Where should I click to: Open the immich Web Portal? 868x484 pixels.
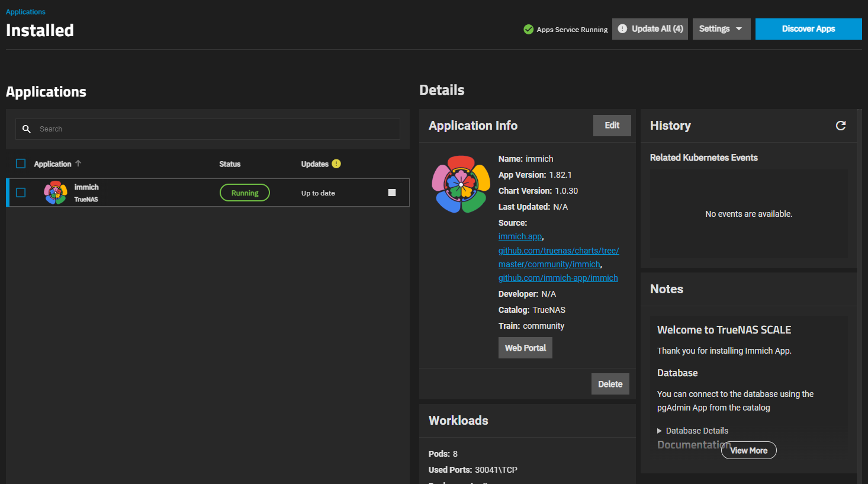pyautogui.click(x=525, y=348)
